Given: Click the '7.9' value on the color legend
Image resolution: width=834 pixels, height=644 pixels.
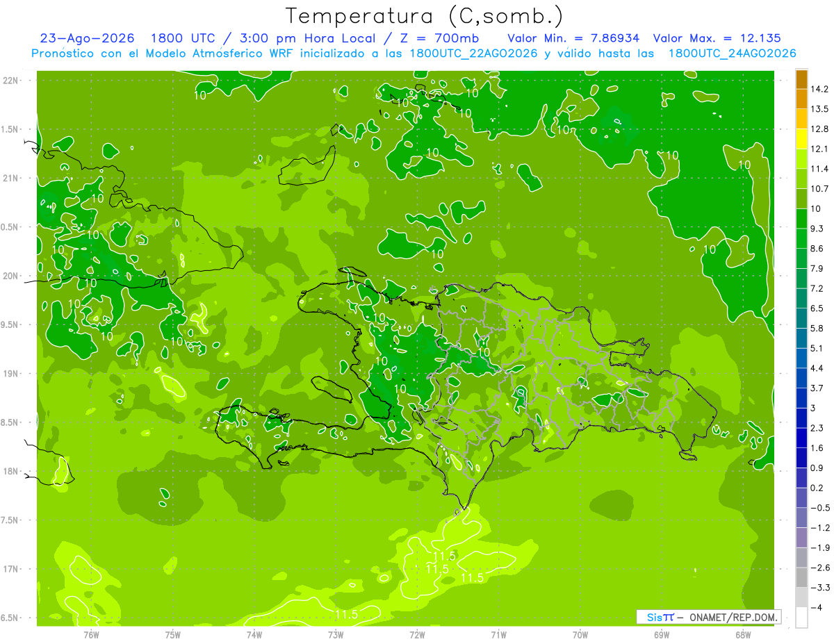Looking at the screenshot, I should [x=817, y=268].
